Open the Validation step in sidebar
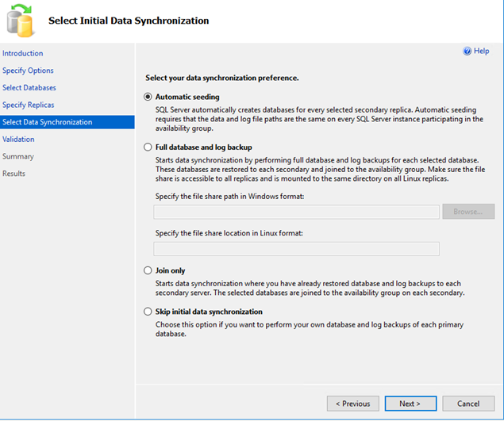The image size is (504, 421). (x=18, y=140)
